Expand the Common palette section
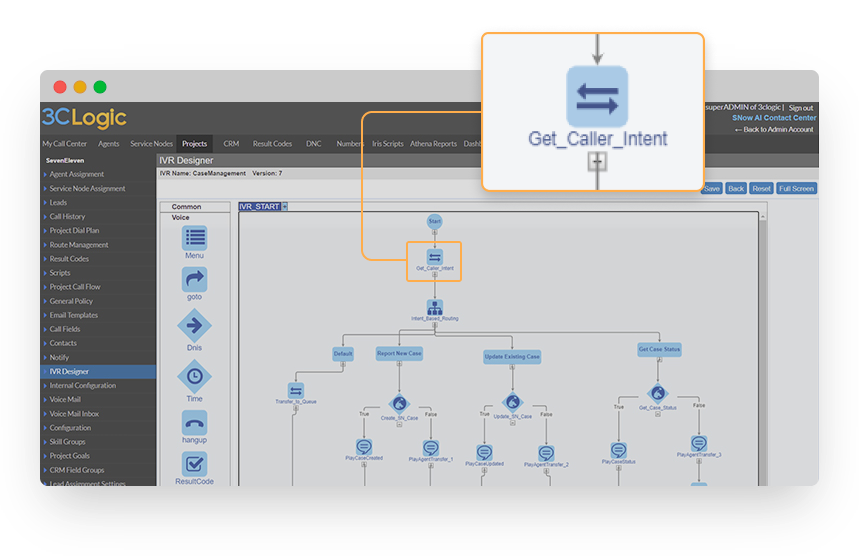 (x=194, y=207)
